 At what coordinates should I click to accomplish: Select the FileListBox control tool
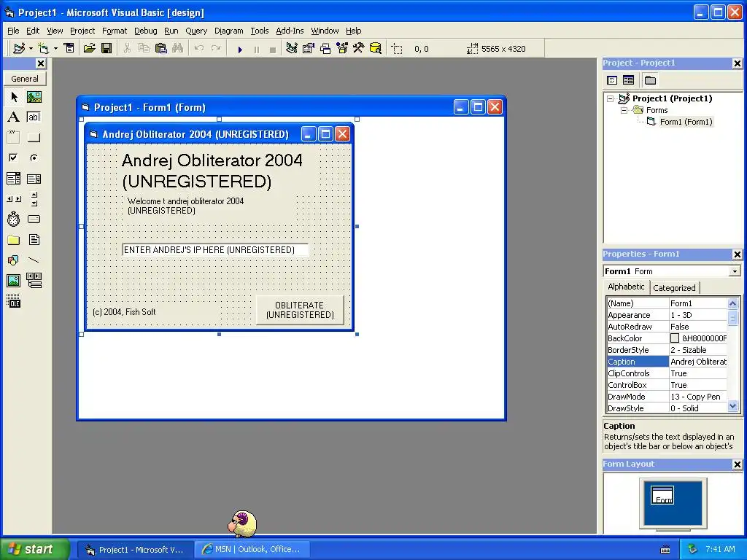[34, 239]
